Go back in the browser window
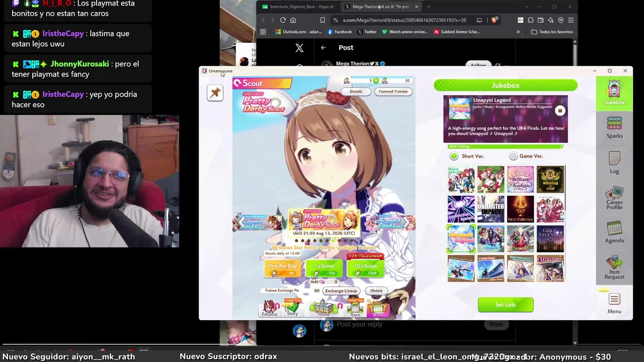Screen dimensions: 644x362 tap(263, 20)
